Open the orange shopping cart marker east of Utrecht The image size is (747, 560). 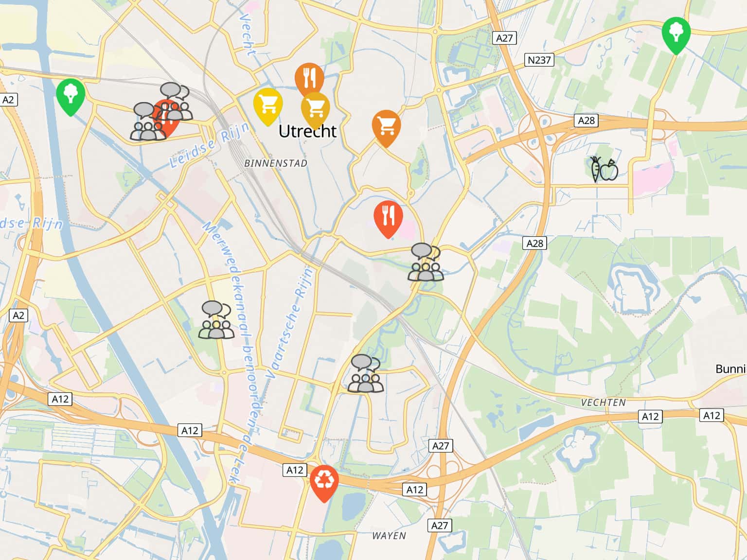[x=387, y=128]
